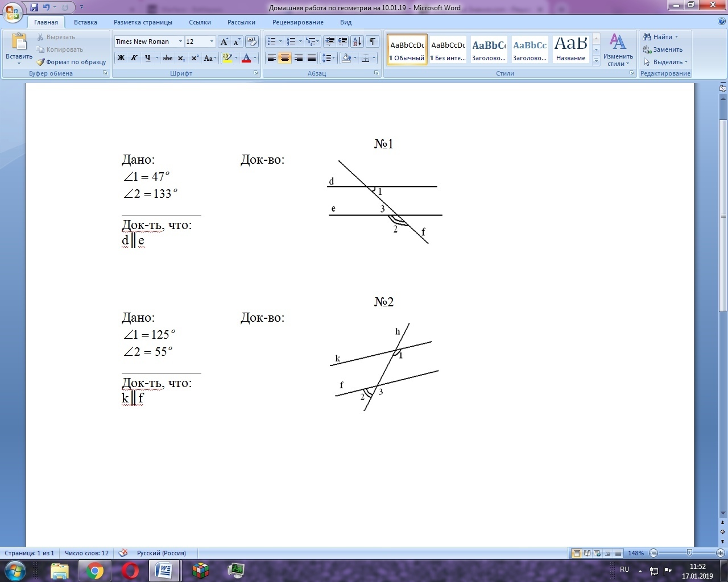
Task: Toggle strikethrough formatting (abc)
Action: pyautogui.click(x=168, y=58)
